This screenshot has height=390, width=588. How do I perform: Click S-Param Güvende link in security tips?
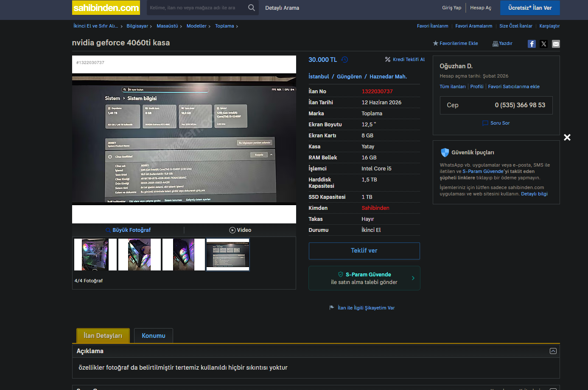tap(483, 171)
